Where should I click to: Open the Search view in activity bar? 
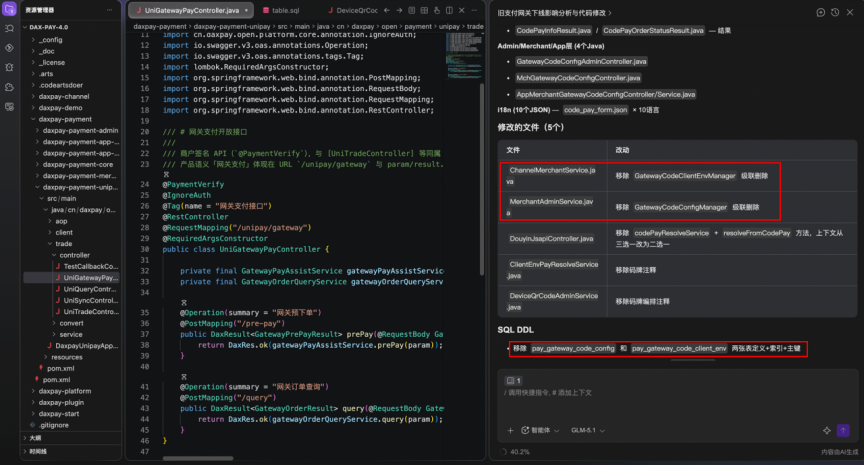tap(9, 29)
